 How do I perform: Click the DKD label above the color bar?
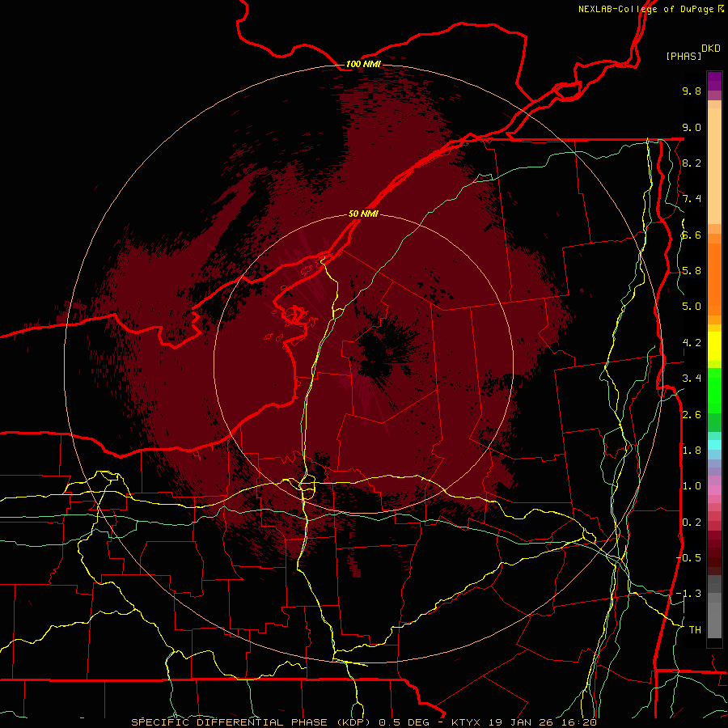pyautogui.click(x=711, y=49)
